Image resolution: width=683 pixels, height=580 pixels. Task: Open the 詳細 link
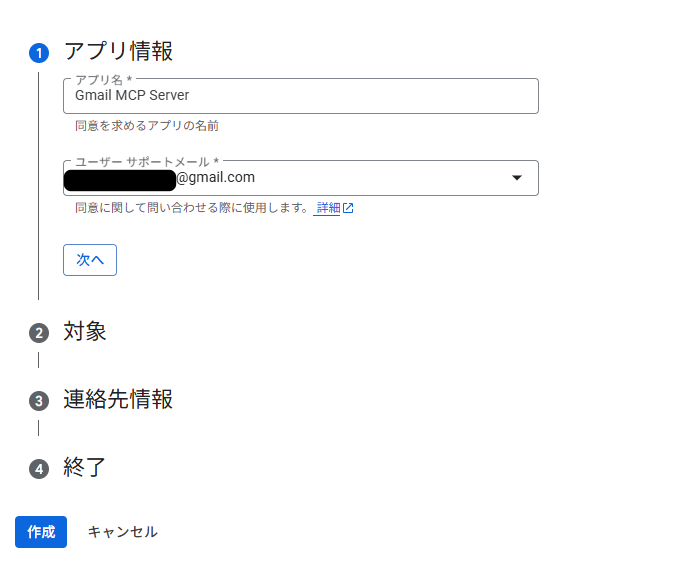[328, 208]
